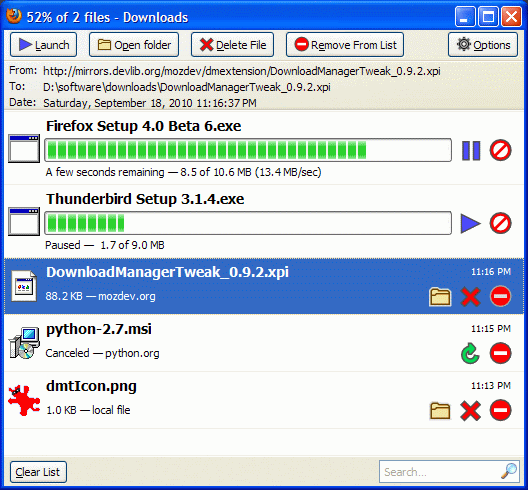Pause the Firefox Setup 4.0 Beta 6 download
This screenshot has width=528, height=490.
click(x=471, y=150)
